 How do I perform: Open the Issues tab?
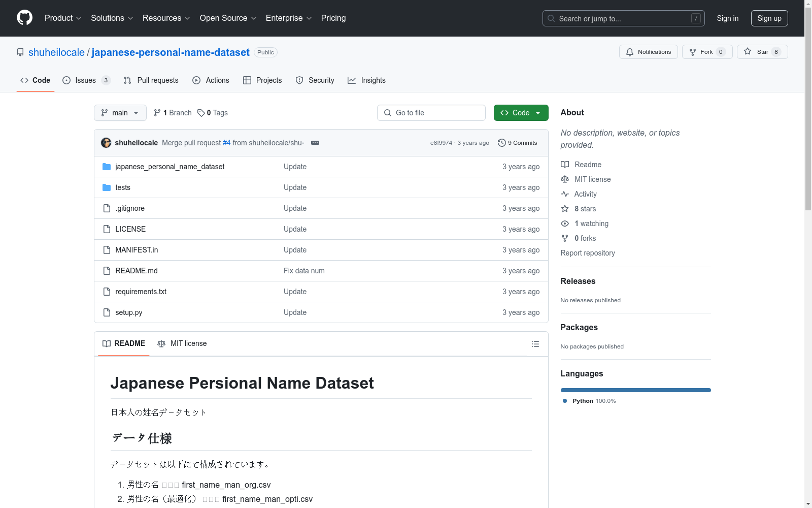[86, 80]
